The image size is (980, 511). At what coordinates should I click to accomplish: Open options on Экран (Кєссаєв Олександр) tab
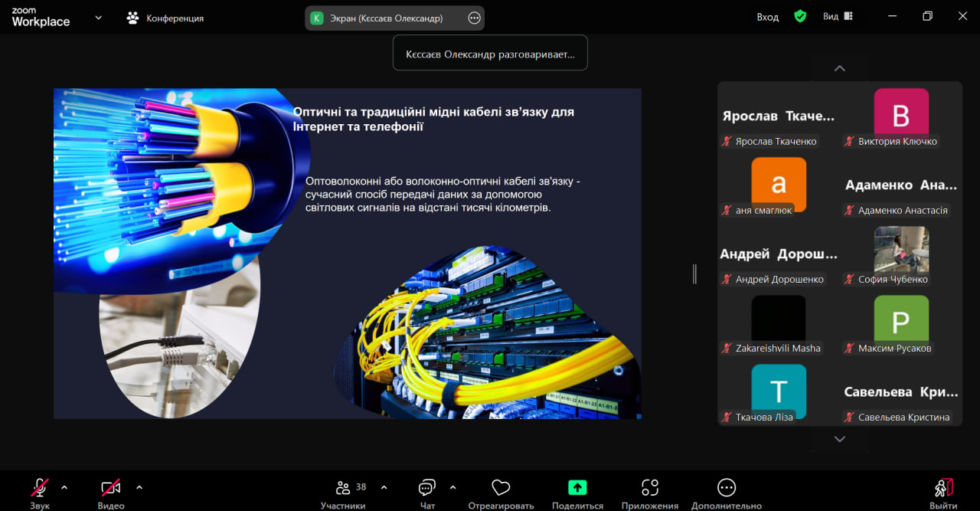pos(474,18)
